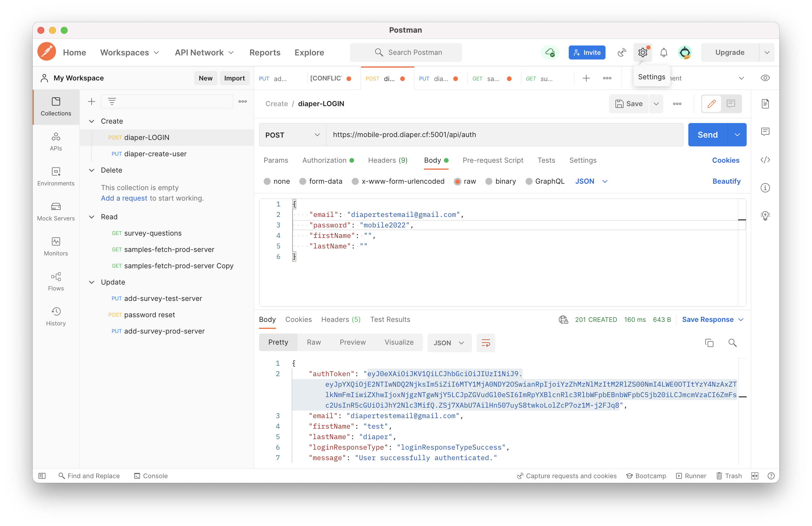
Task: Select raw body type radio
Action: (x=458, y=181)
